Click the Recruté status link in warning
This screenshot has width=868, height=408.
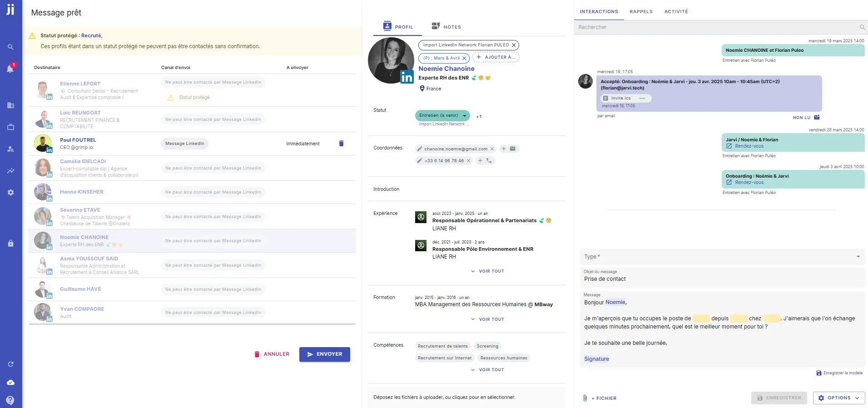91,35
